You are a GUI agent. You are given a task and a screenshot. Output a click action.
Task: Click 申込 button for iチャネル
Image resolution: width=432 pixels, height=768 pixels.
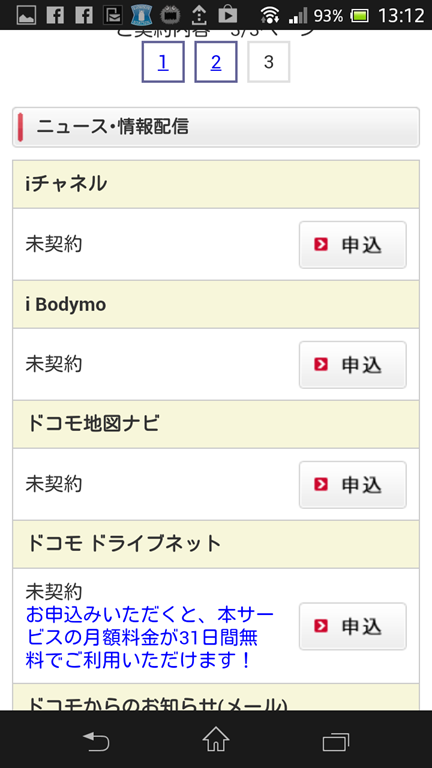click(353, 244)
